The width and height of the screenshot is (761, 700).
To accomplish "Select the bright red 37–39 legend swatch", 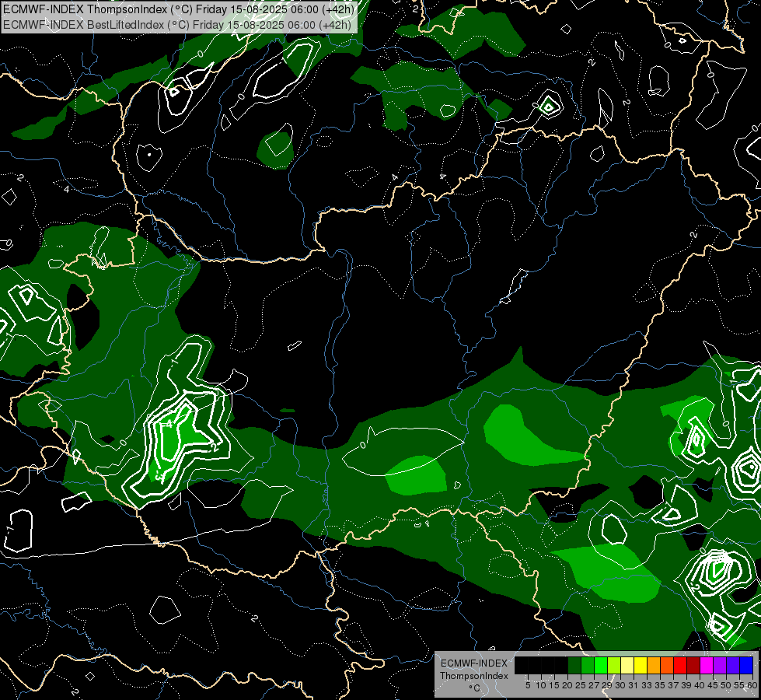I will [680, 665].
